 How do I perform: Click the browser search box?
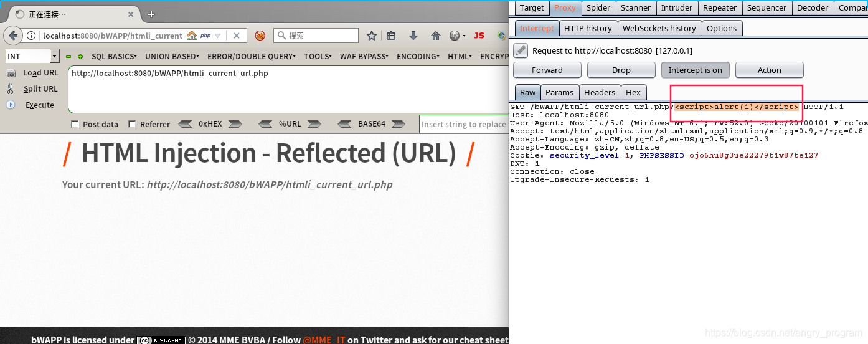pos(316,36)
